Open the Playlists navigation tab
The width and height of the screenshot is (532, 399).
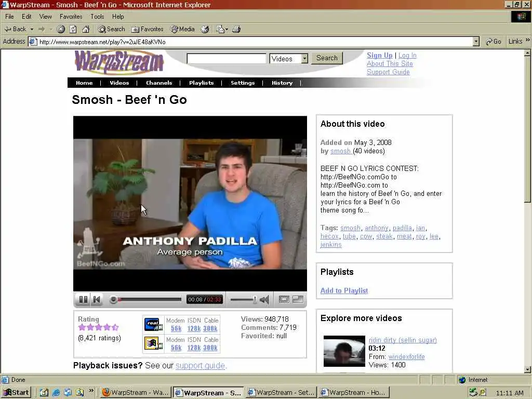[x=201, y=83]
